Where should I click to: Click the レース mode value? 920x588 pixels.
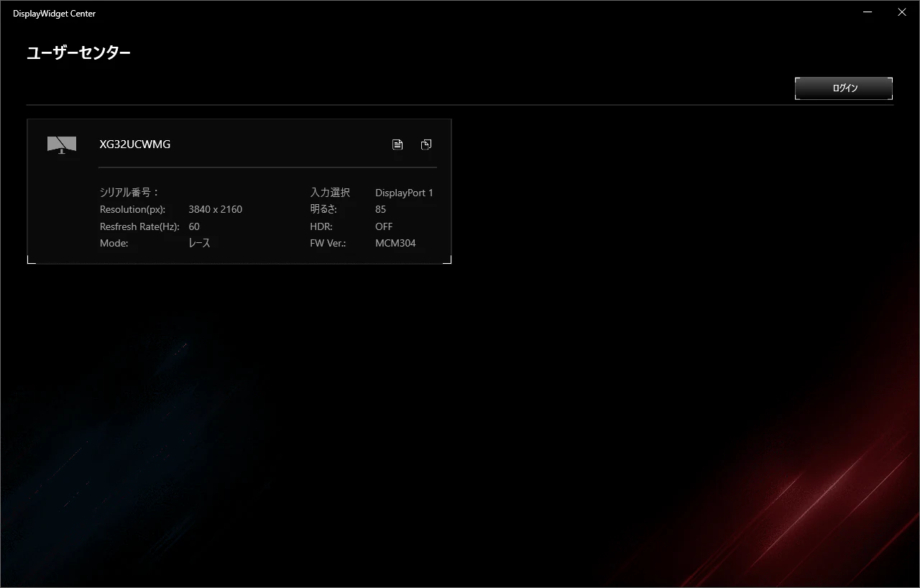[199, 243]
